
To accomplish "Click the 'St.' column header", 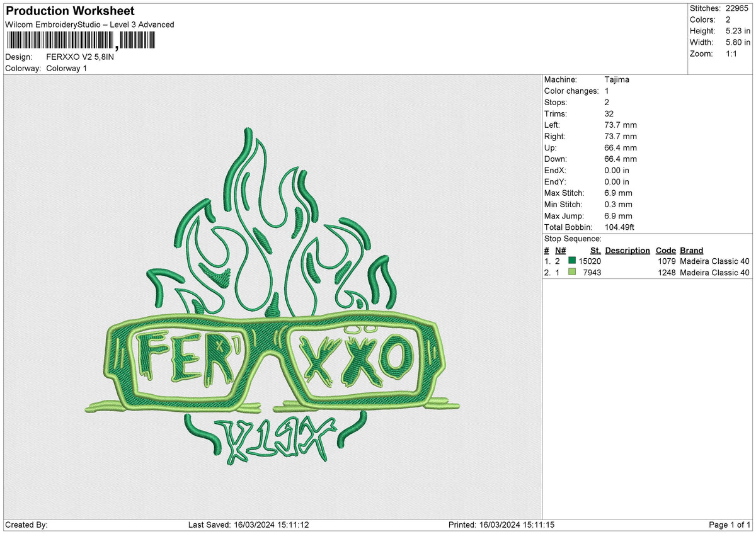I will 595,250.
